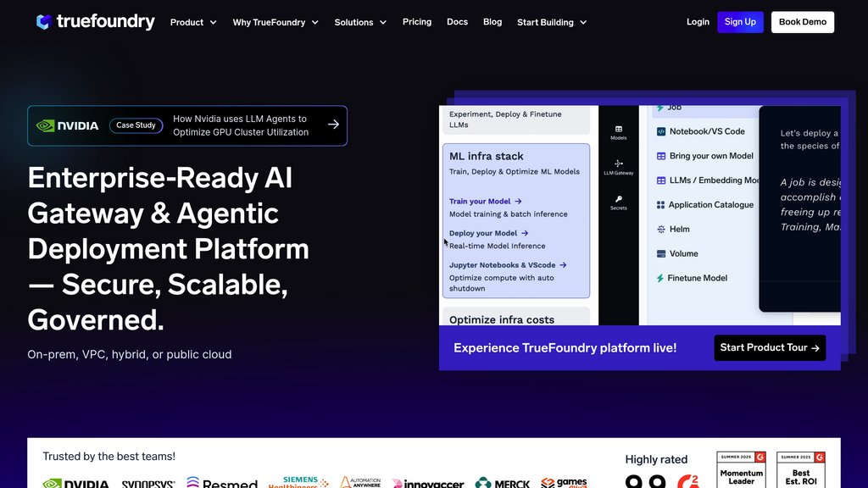The width and height of the screenshot is (868, 488).
Task: Click the Resmed logo
Action: [x=222, y=483]
